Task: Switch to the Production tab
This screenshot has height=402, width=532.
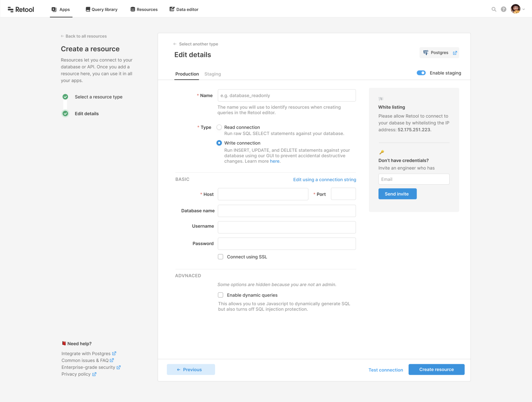Action: (187, 74)
